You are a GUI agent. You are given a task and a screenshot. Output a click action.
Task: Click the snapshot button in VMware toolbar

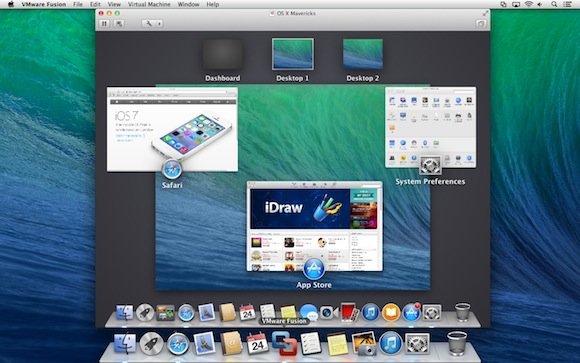pyautogui.click(x=119, y=24)
